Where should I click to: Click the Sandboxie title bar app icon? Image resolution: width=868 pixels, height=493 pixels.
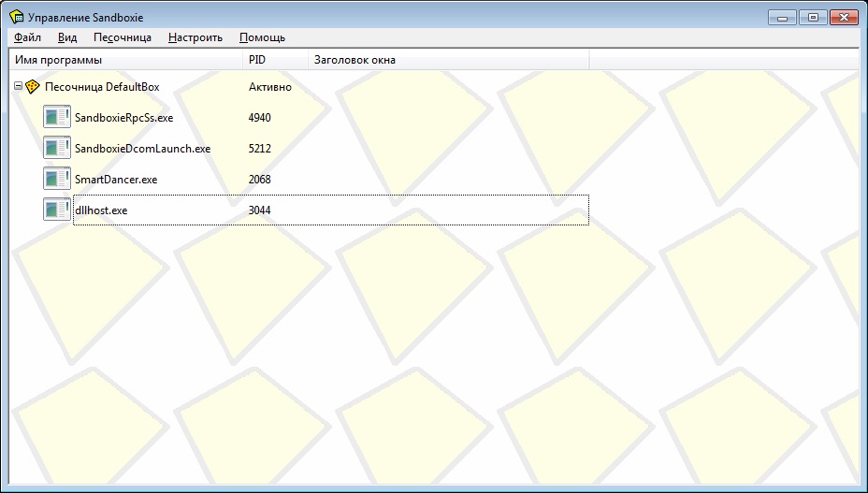point(17,17)
